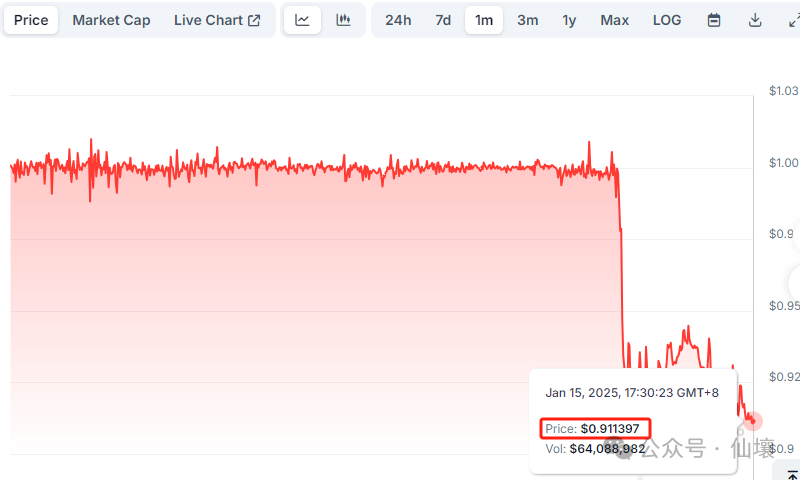Switch to the Market Cap tab
Viewport: 800px width, 480px height.
point(111,20)
